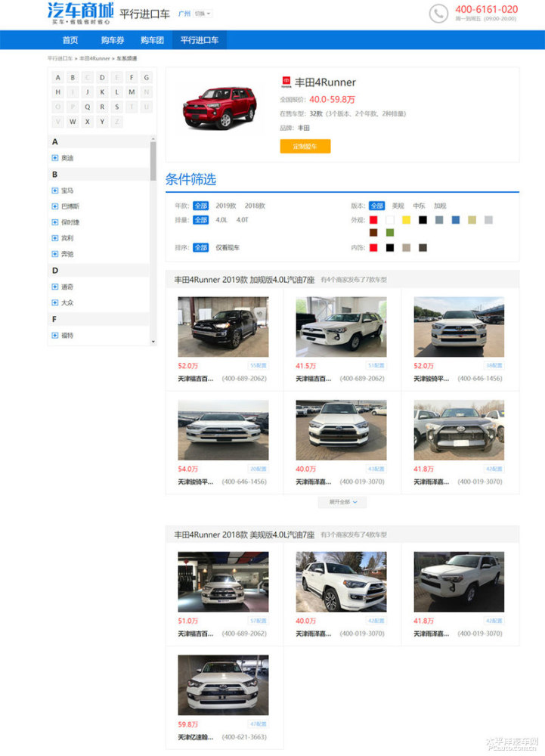Jump to brands starting with letter Q
The width and height of the screenshot is (545, 756).
[87, 107]
